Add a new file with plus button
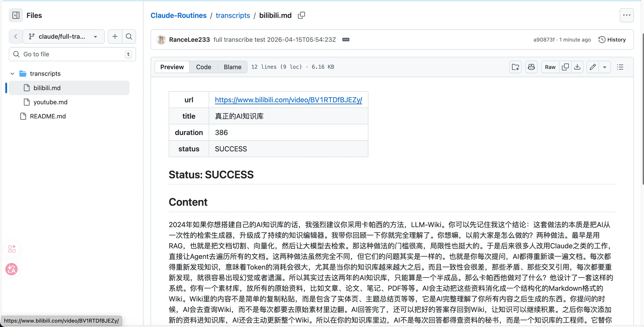 pyautogui.click(x=115, y=36)
